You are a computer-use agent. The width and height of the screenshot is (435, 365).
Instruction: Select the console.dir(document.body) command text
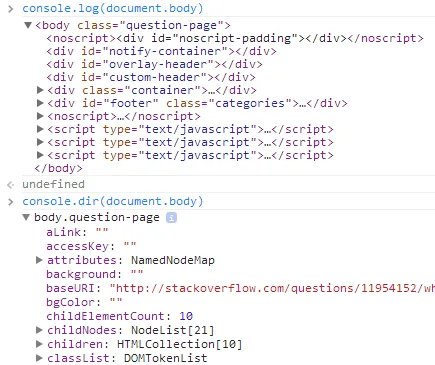113,201
